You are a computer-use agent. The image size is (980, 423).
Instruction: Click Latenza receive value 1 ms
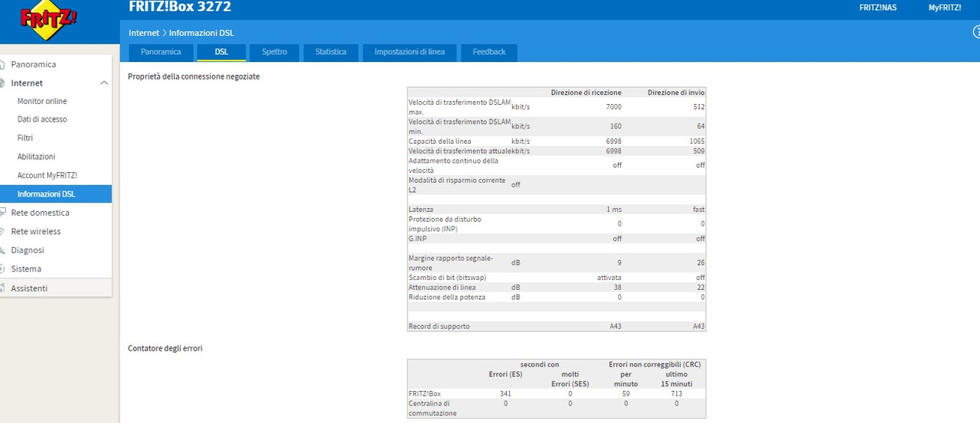click(x=614, y=210)
